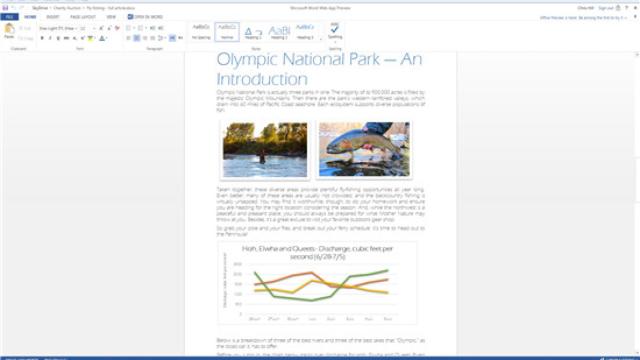Shrink the font size

(109, 28)
